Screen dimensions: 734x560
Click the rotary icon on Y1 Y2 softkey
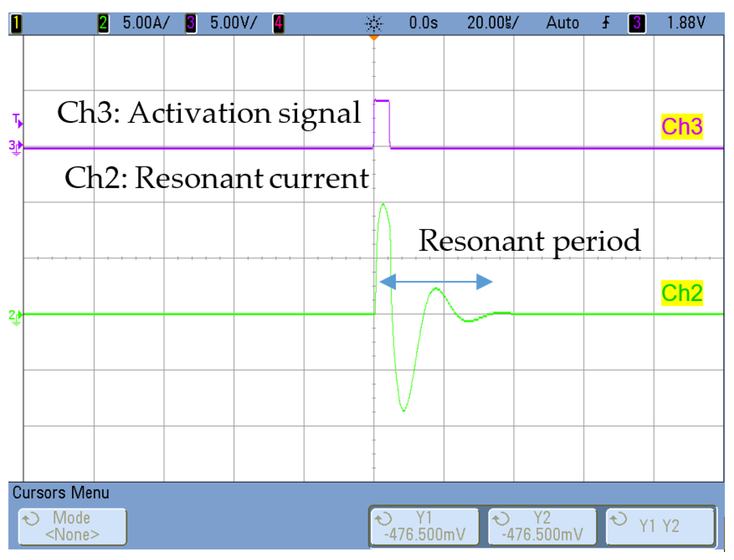click(x=618, y=519)
